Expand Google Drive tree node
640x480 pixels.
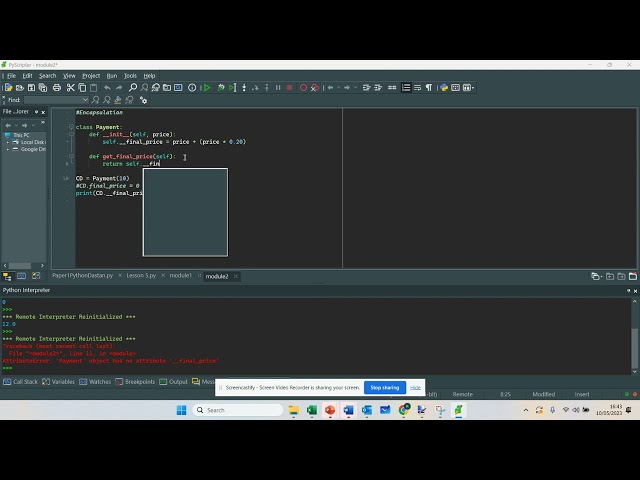(x=8, y=149)
